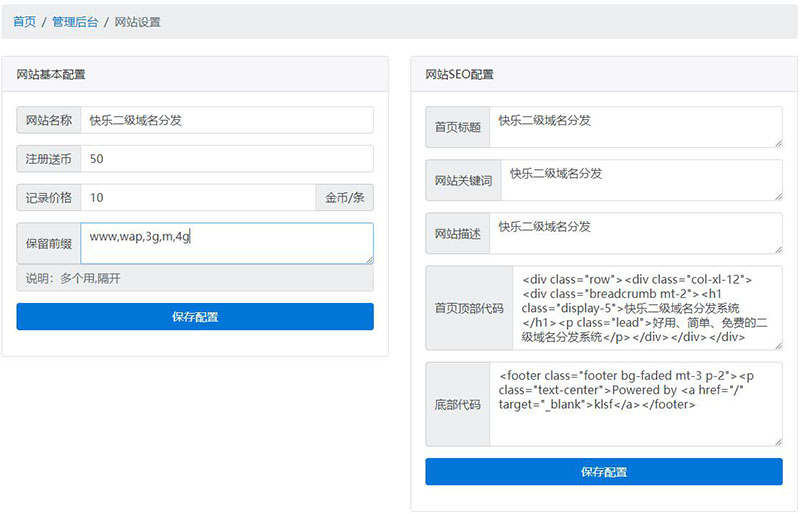
Task: Click the 注册送币 input showing 50
Action: pos(226,159)
